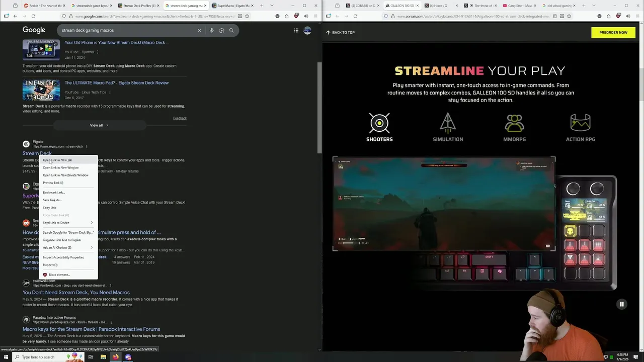Screen dimensions: 644x362
Task: Choose Open Link in New Window
Action: click(x=68, y=167)
